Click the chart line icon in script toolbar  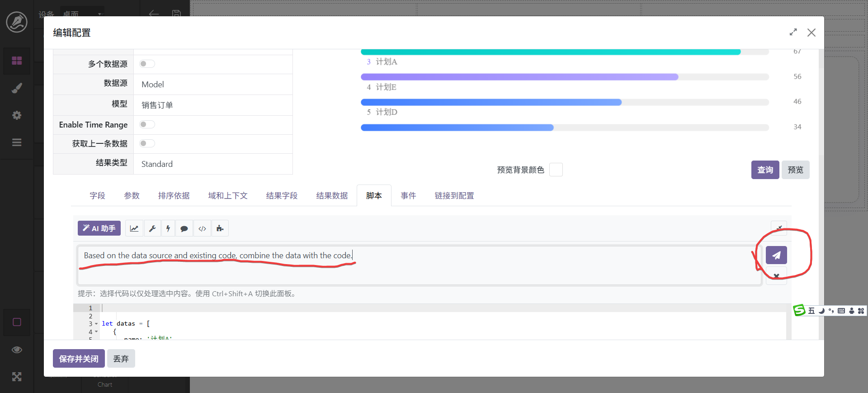pos(134,228)
